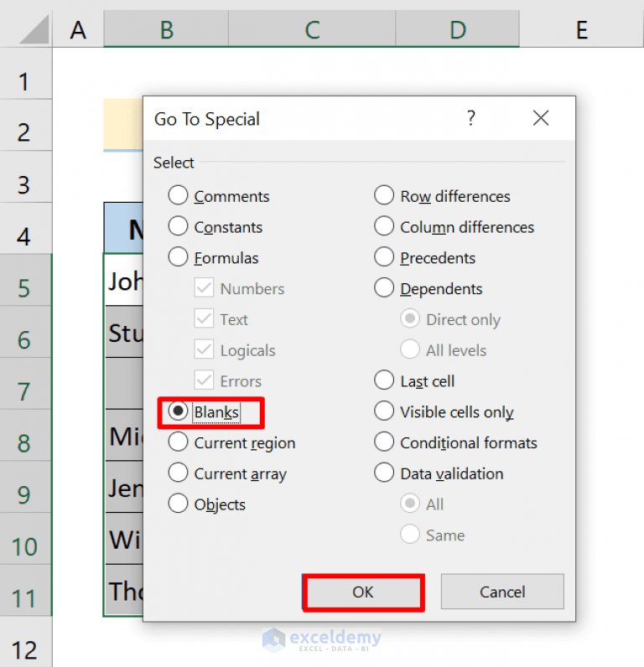The image size is (644, 667).
Task: Select column E header
Action: coord(581,29)
